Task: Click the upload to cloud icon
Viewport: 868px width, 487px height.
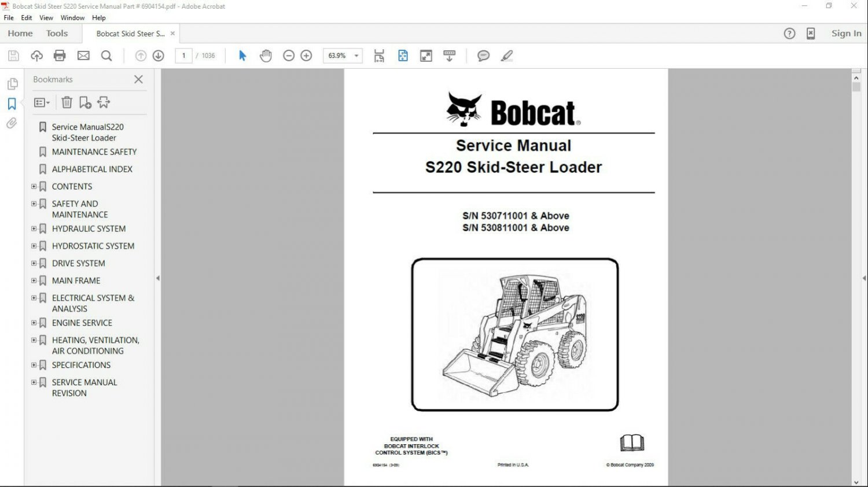Action: 37,56
